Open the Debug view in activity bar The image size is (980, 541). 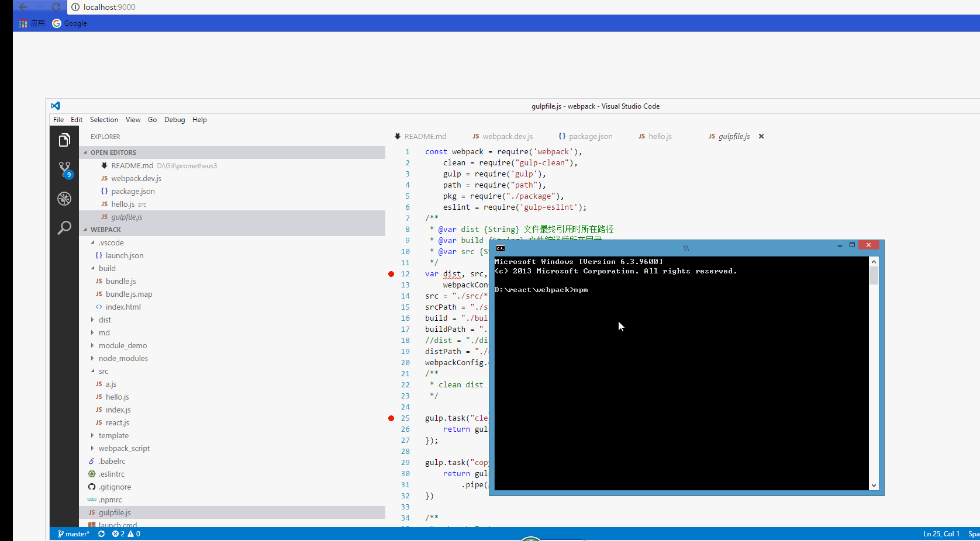(x=64, y=199)
